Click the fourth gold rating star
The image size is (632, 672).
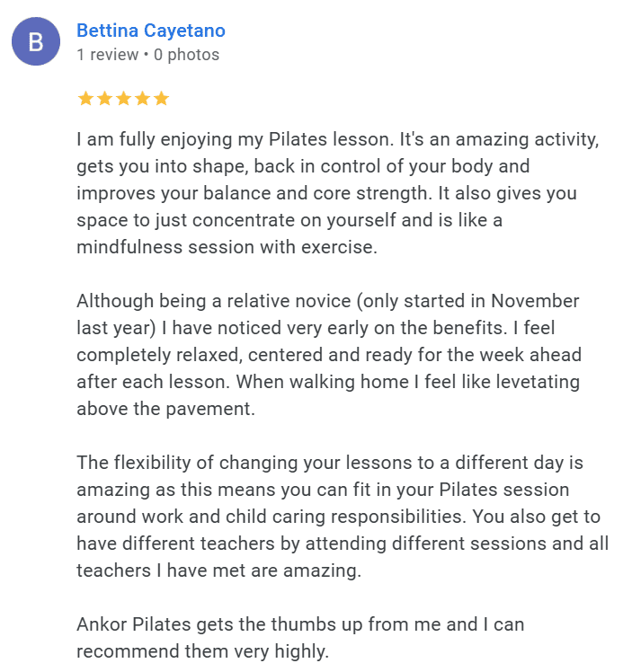tap(142, 99)
